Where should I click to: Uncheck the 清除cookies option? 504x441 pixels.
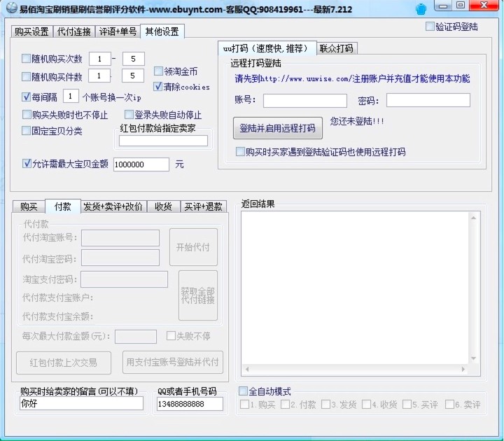click(158, 87)
